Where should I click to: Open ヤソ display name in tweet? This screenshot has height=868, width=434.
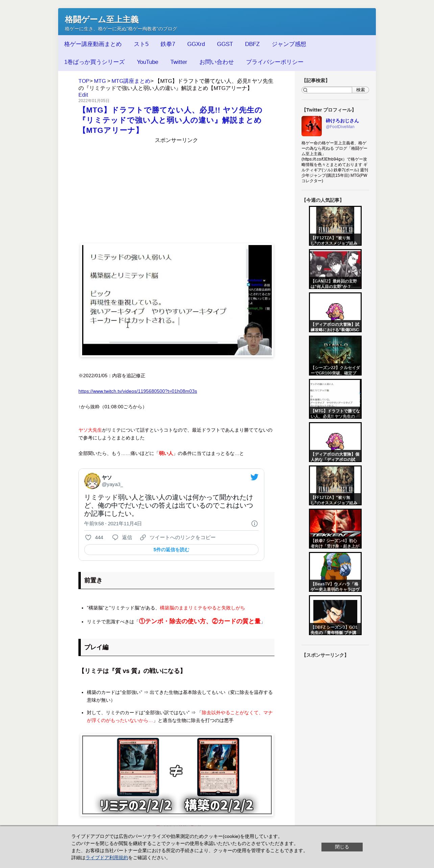(x=106, y=478)
